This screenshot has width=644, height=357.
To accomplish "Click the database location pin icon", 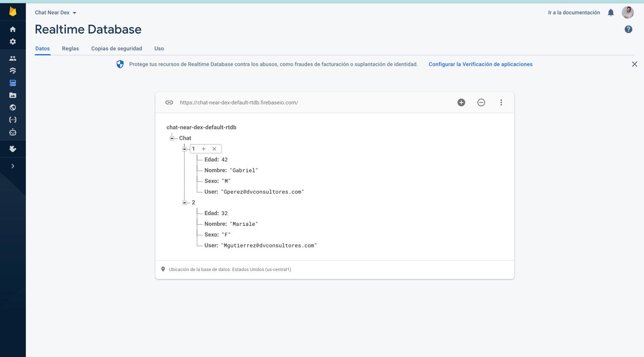I will (163, 270).
